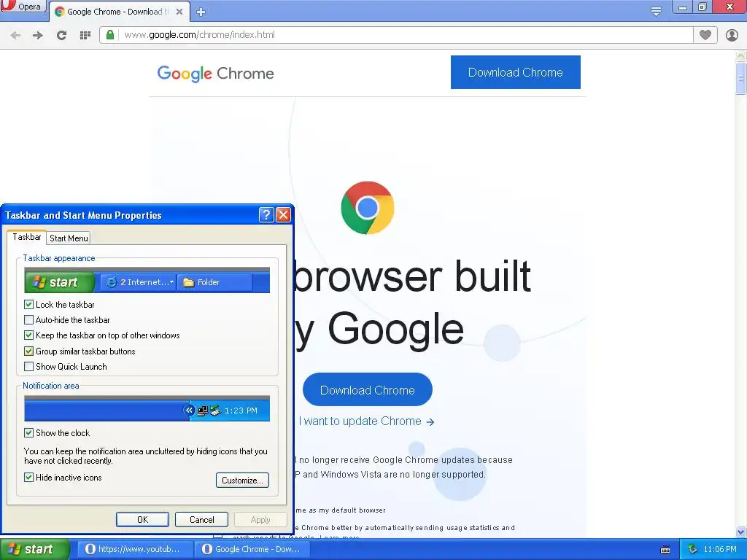
Task: Enable Show Quick Launch checkbox
Action: (28, 367)
